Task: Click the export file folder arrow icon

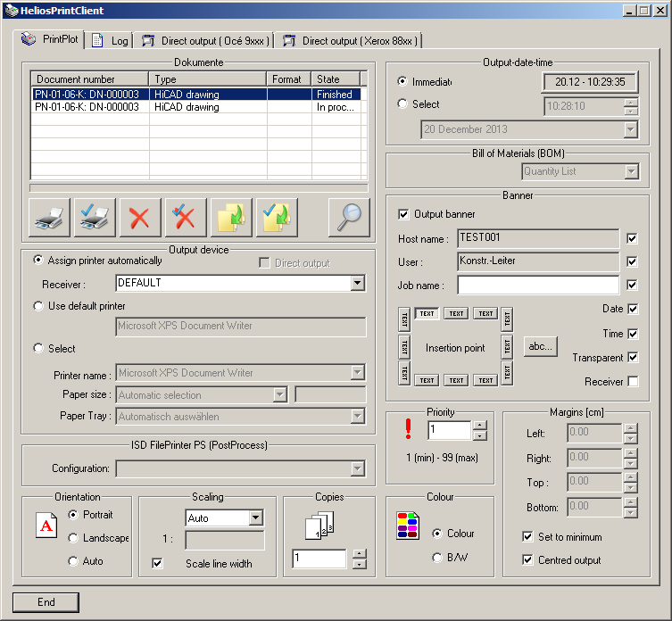Action: click(231, 218)
